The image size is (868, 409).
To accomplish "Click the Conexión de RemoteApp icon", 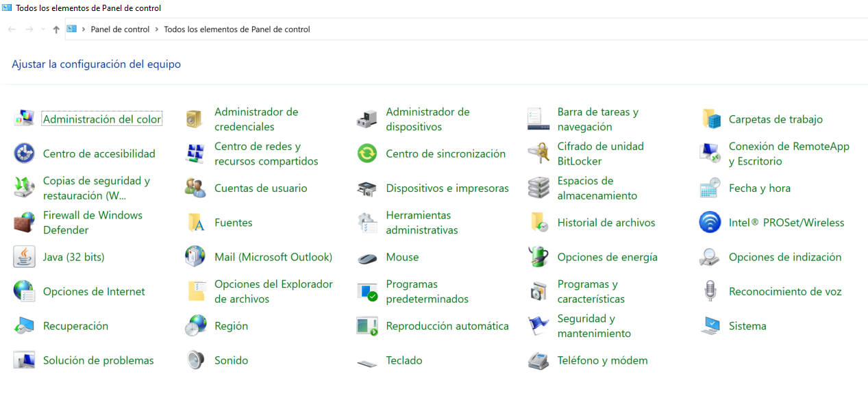I will [710, 153].
